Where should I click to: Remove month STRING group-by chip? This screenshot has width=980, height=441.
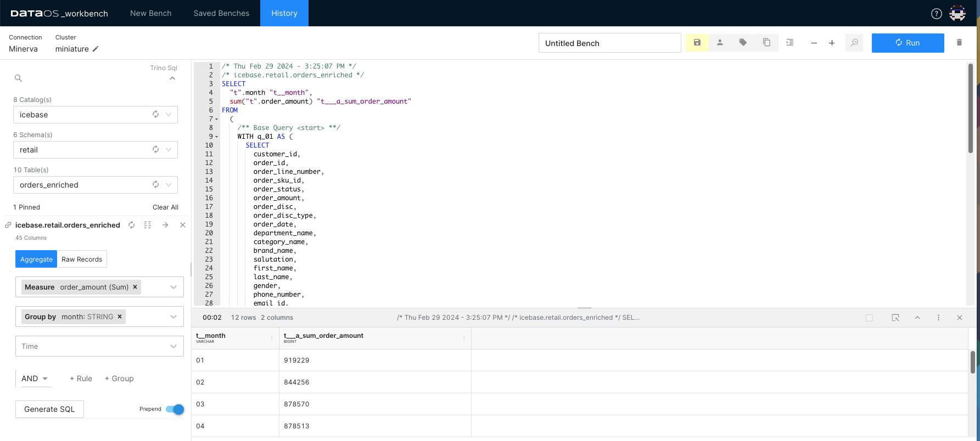click(x=120, y=316)
